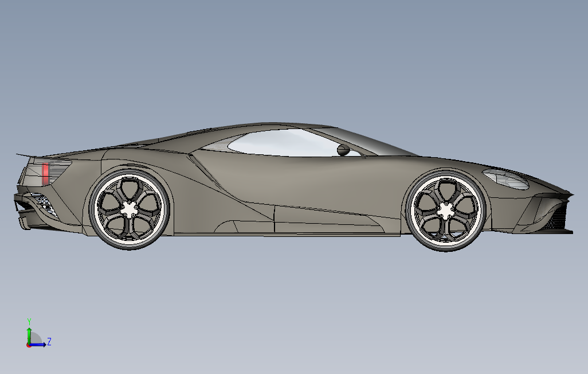
Task: Click the front wheel center hub
Action: (446, 211)
